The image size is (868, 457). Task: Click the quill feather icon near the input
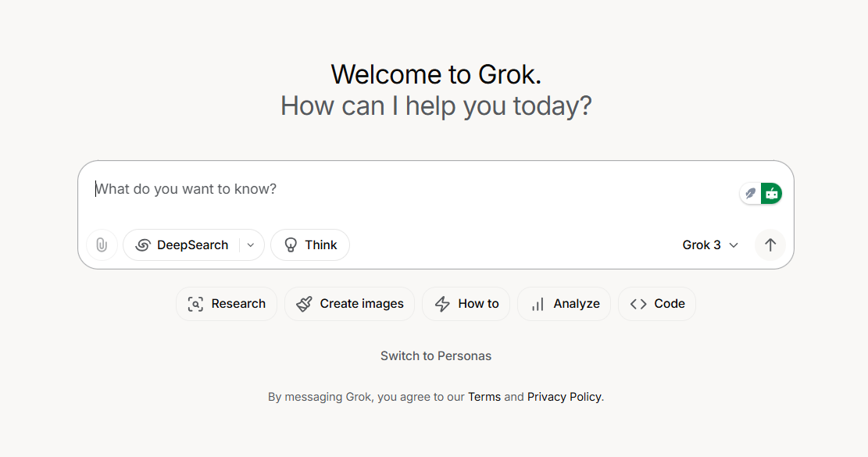pyautogui.click(x=750, y=193)
